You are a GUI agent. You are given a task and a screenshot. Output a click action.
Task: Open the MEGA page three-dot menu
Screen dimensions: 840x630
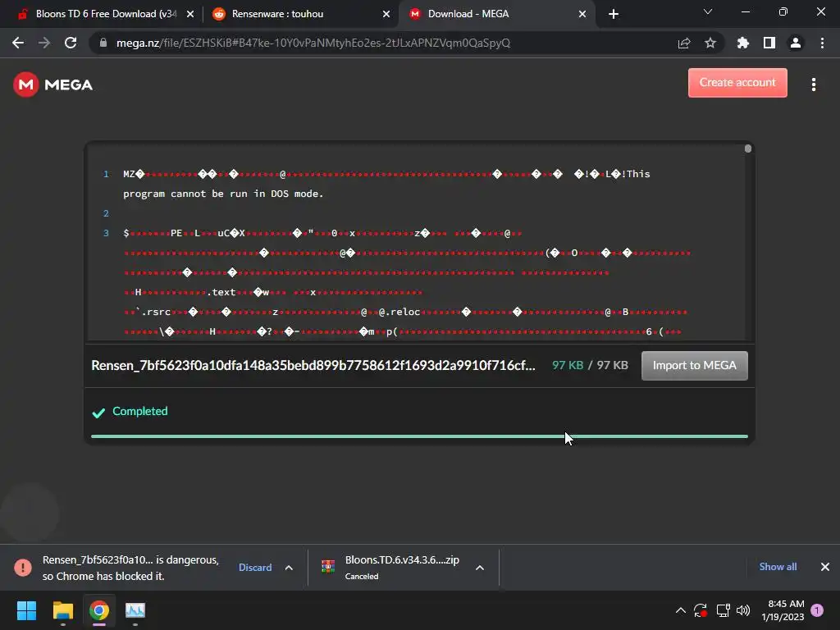(x=813, y=84)
